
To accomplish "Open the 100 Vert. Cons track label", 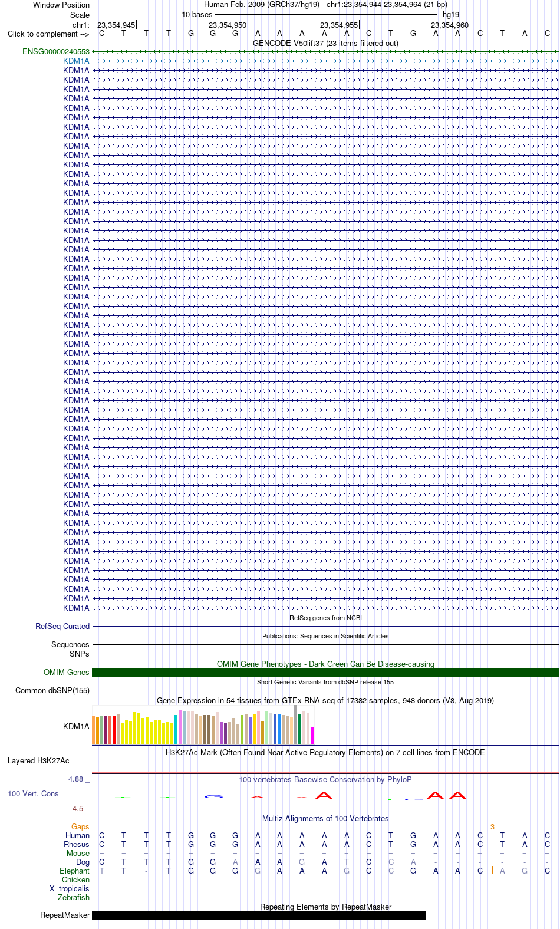I will 33,793.
